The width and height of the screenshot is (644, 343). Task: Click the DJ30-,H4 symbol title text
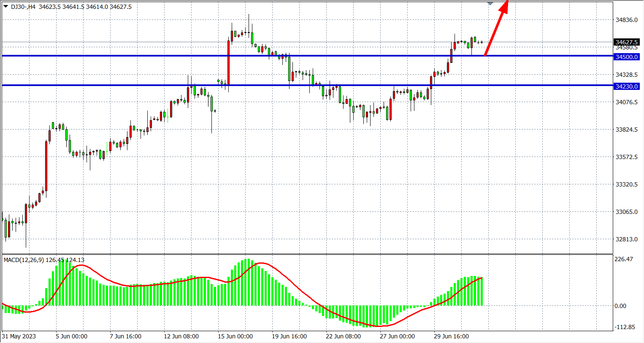pyautogui.click(x=23, y=7)
